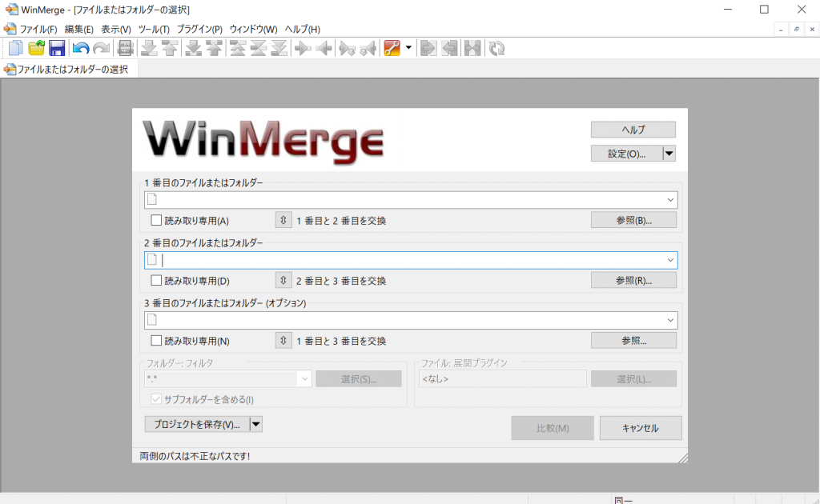Click the Next Conflict down-arrow icon
Screen dimensions: 820x504
click(194, 49)
